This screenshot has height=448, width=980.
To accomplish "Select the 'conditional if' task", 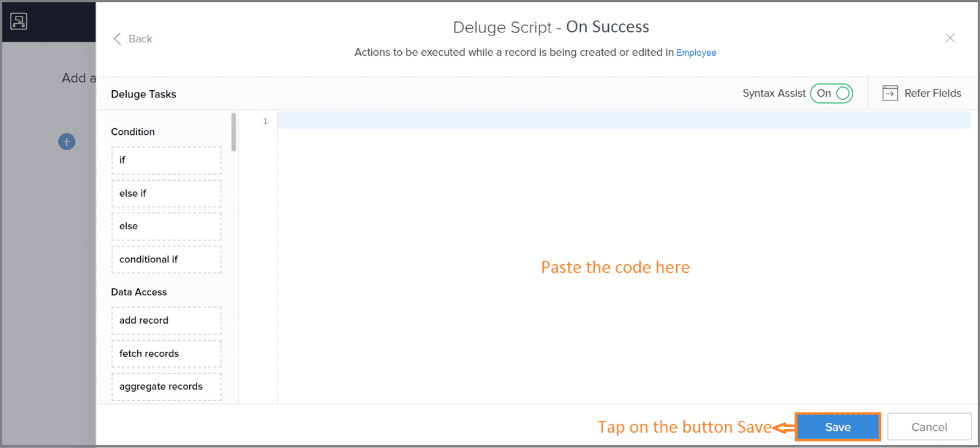I will [166, 259].
